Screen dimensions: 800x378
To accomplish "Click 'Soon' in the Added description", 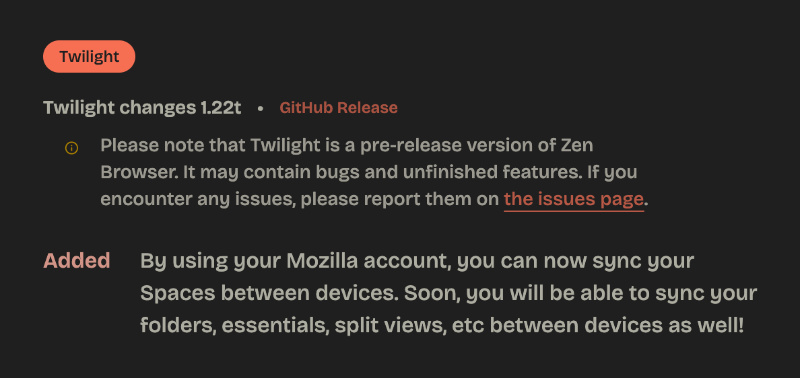I will tap(427, 294).
